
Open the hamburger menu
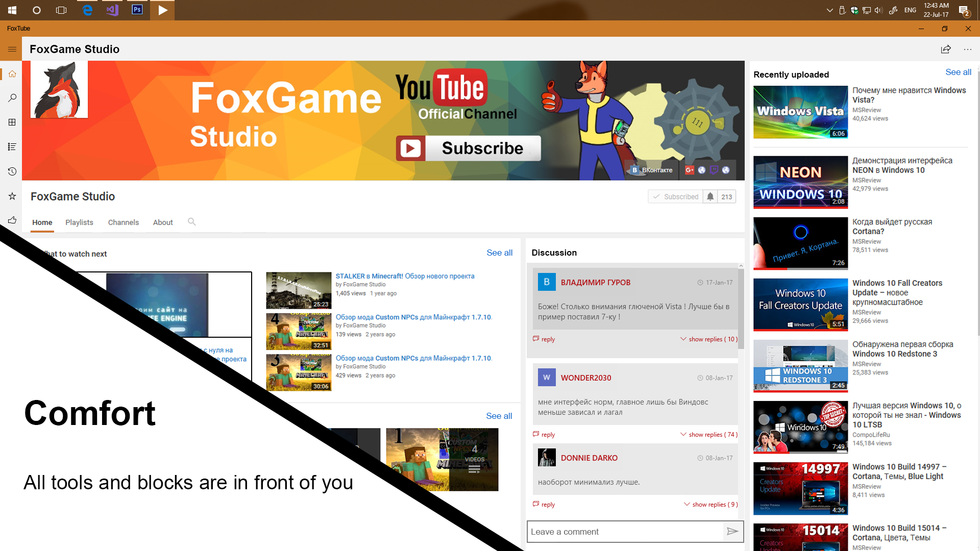[x=12, y=49]
